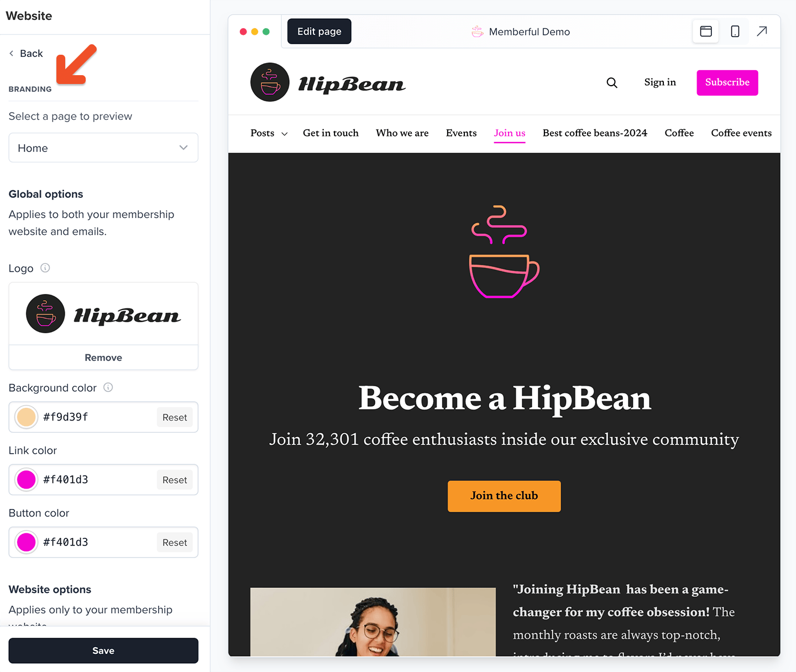
Task: Click the HipBean header logo
Action: (x=328, y=82)
